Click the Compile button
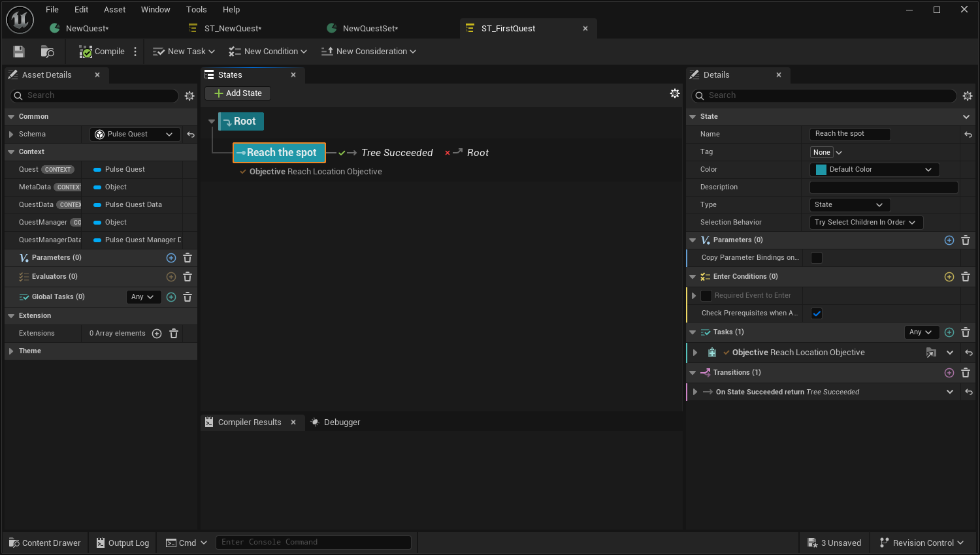The height and width of the screenshot is (555, 980). (102, 52)
